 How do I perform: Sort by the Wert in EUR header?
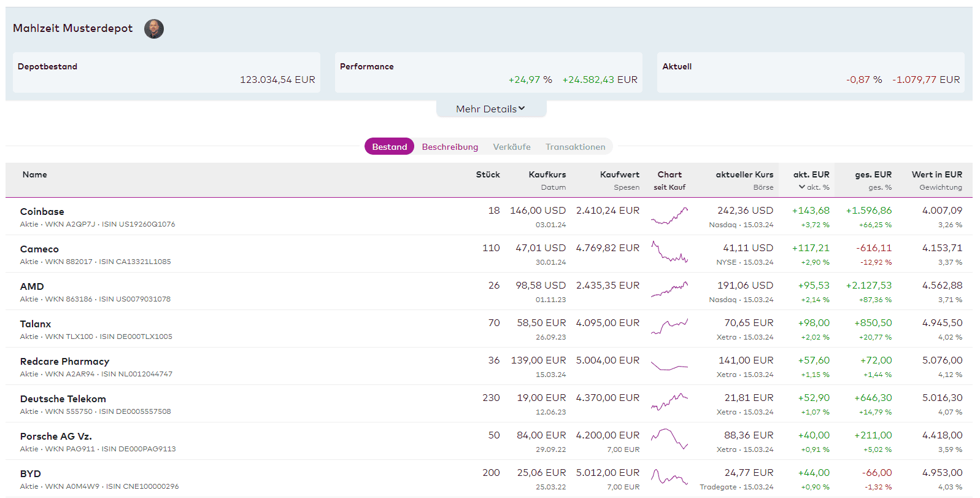[936, 175]
